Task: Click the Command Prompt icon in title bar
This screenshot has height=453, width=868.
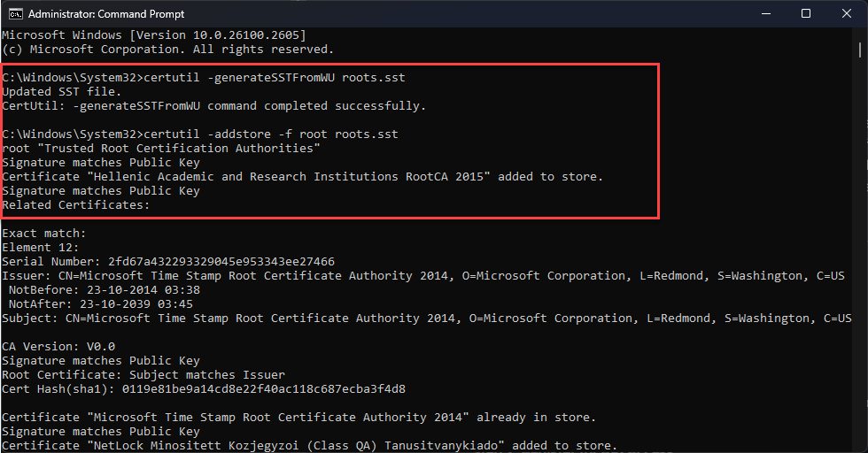Action: point(16,14)
